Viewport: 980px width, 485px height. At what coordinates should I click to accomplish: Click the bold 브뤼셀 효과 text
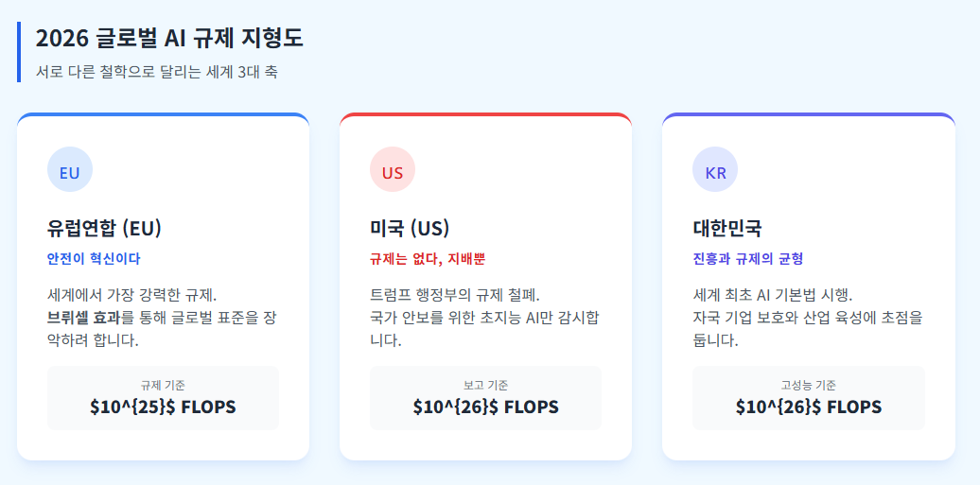tap(84, 318)
